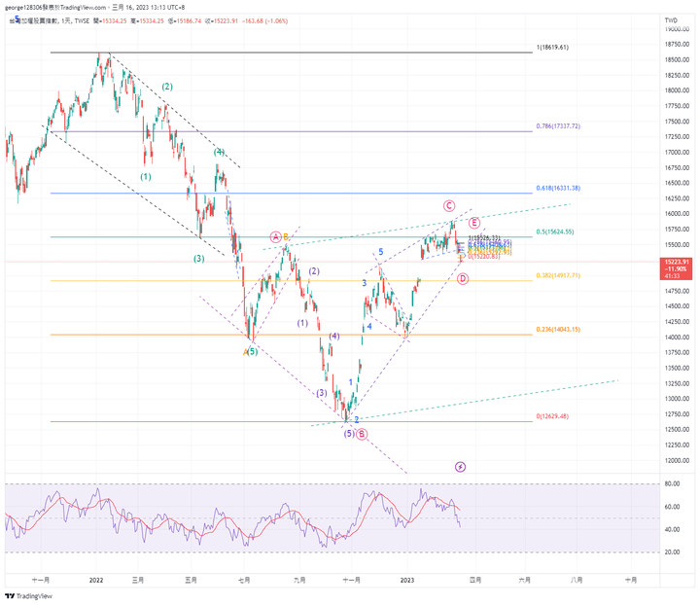Click 四月 on the time axis
The width and height of the screenshot is (700, 605).
pyautogui.click(x=475, y=580)
